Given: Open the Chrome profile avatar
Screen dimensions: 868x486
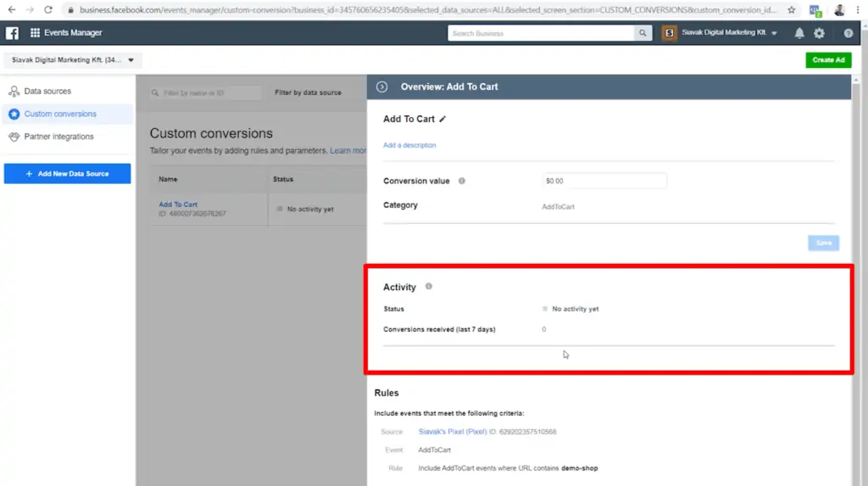Looking at the screenshot, I should [839, 10].
